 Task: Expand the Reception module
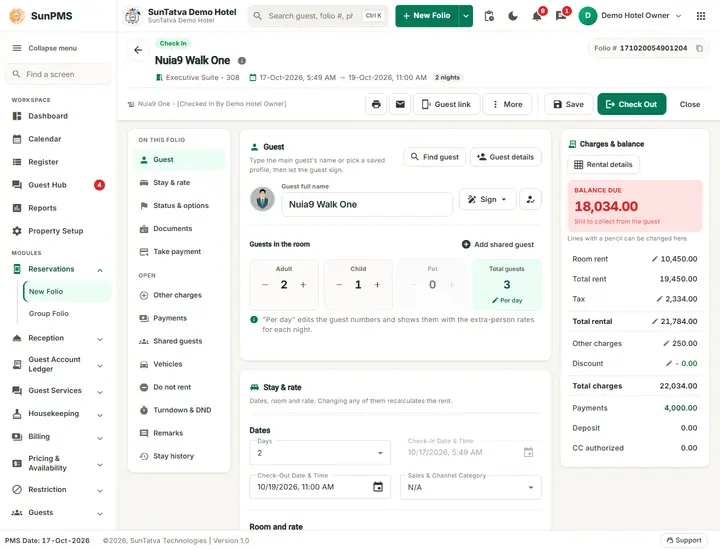point(100,339)
